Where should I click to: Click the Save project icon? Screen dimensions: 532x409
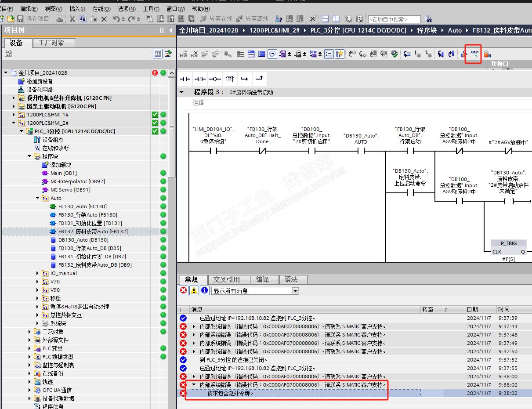pyautogui.click(x=20, y=19)
